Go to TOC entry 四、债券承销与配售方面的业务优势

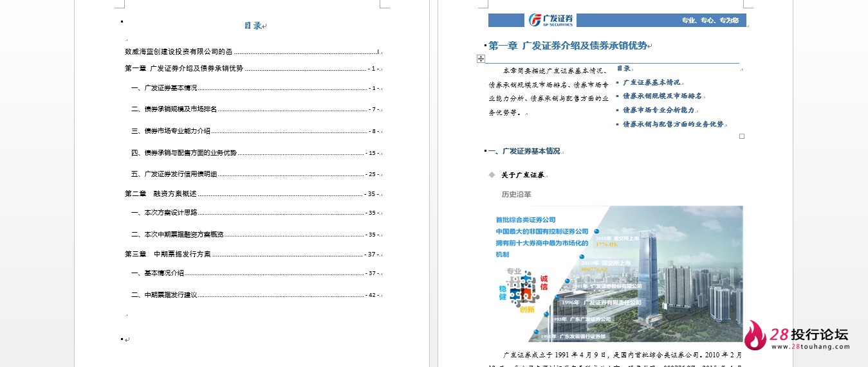[257, 153]
